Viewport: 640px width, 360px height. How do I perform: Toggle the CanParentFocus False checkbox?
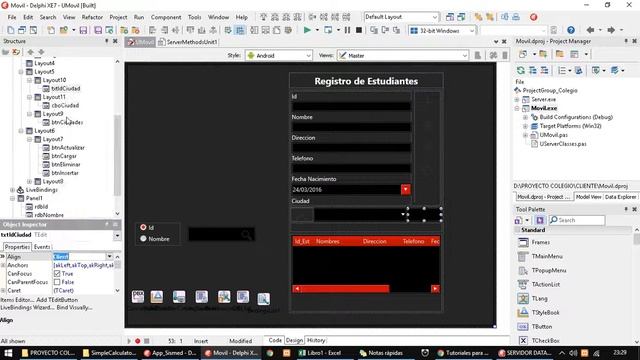click(x=57, y=282)
